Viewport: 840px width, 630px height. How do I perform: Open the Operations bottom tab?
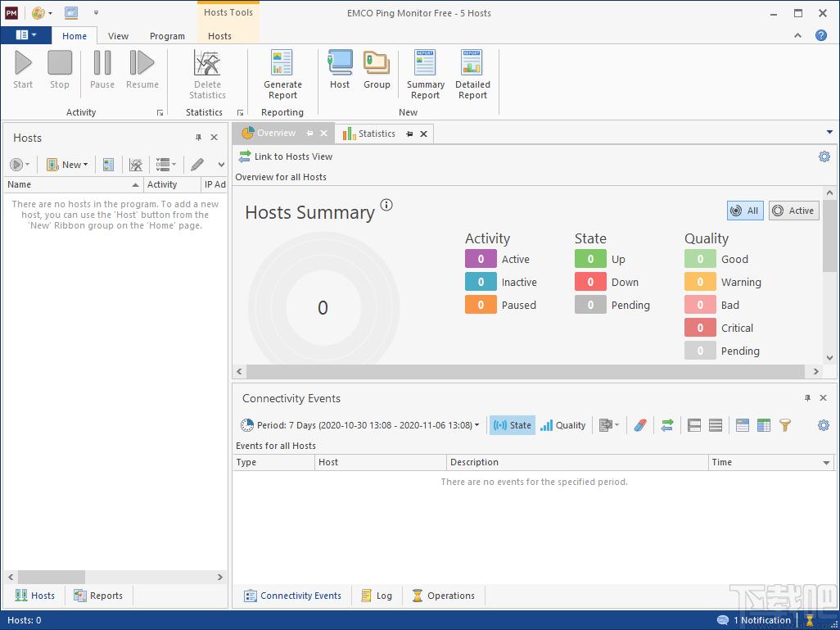(444, 595)
